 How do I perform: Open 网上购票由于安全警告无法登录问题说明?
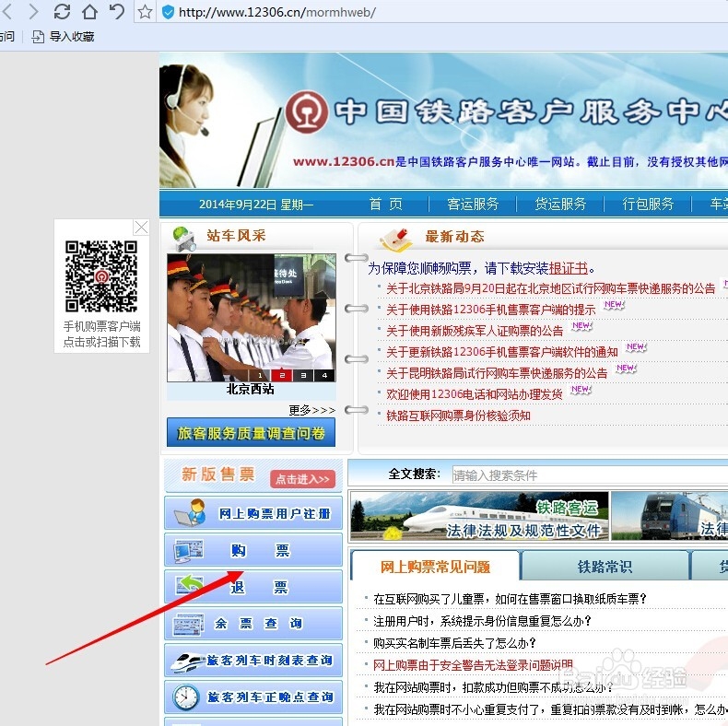click(x=473, y=665)
